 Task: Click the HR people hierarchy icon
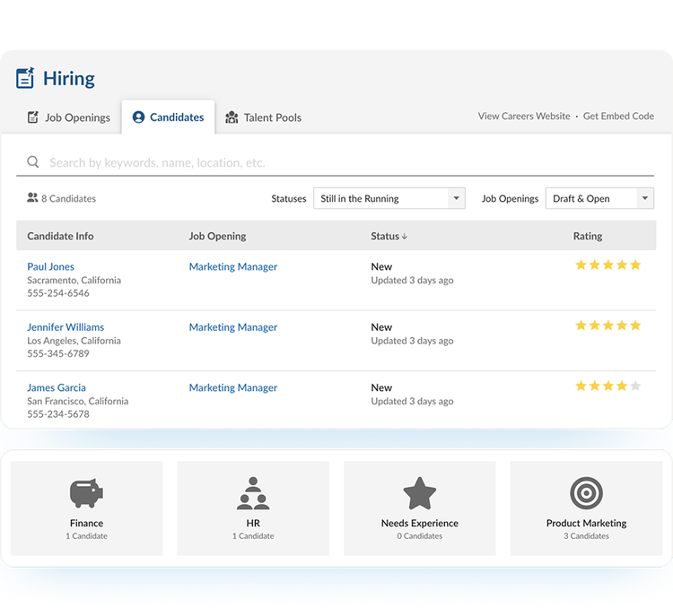(253, 493)
